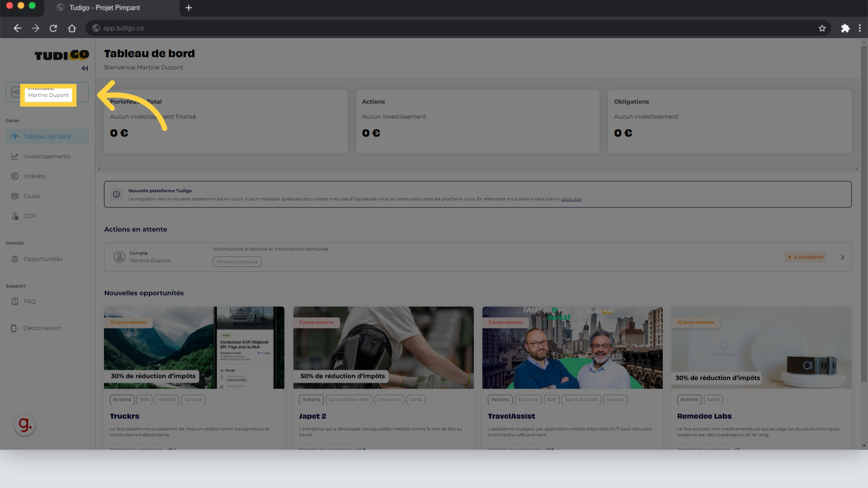Click the CGP advisor icon
This screenshot has height=488, width=868.
pos(15,216)
